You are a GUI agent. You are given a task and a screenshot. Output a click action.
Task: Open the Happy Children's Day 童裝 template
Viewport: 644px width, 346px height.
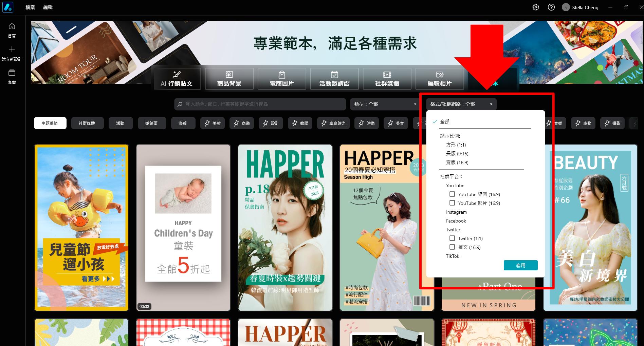[183, 228]
